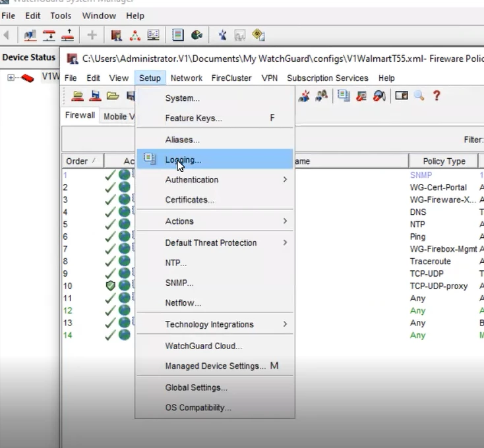Click the icon of a figure with red star
This screenshot has height=448, width=484.
[x=304, y=96]
